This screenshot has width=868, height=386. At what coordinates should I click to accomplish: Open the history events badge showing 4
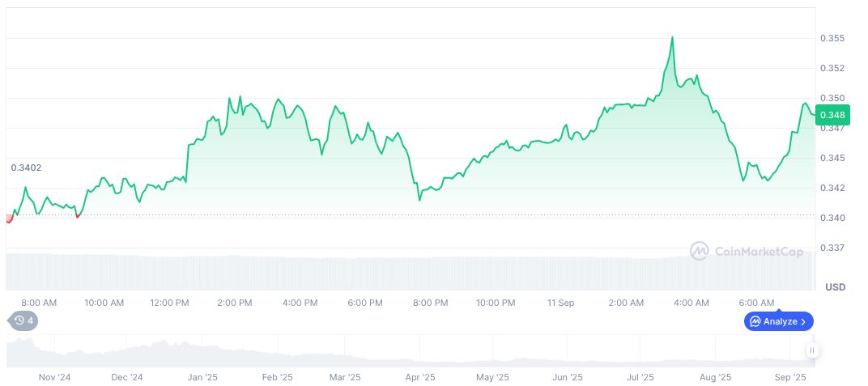(x=24, y=320)
